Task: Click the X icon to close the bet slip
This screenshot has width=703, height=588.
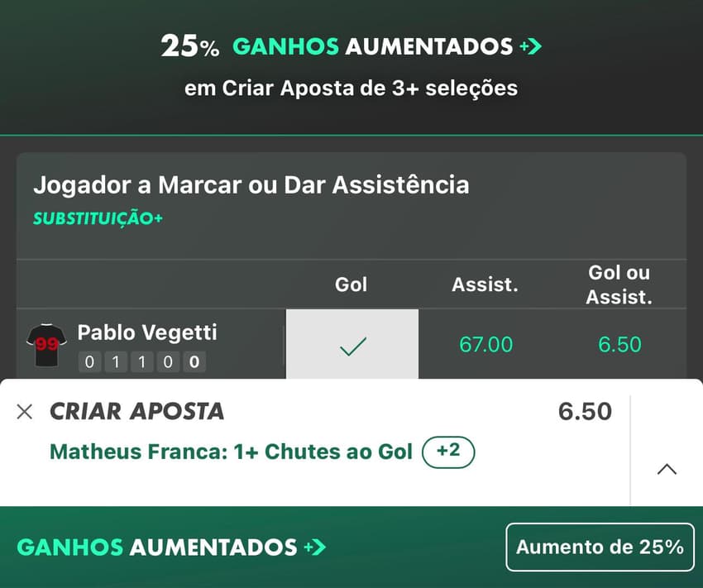Action: pyautogui.click(x=25, y=411)
